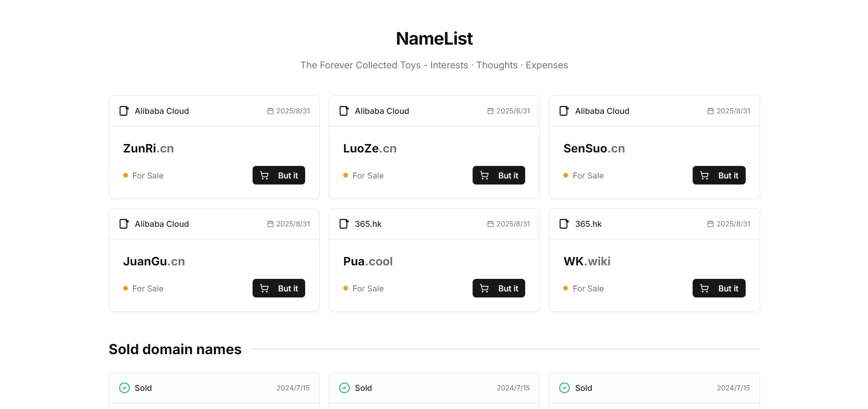The height and width of the screenshot is (409, 868).
Task: Click the NameList page title
Action: [434, 39]
